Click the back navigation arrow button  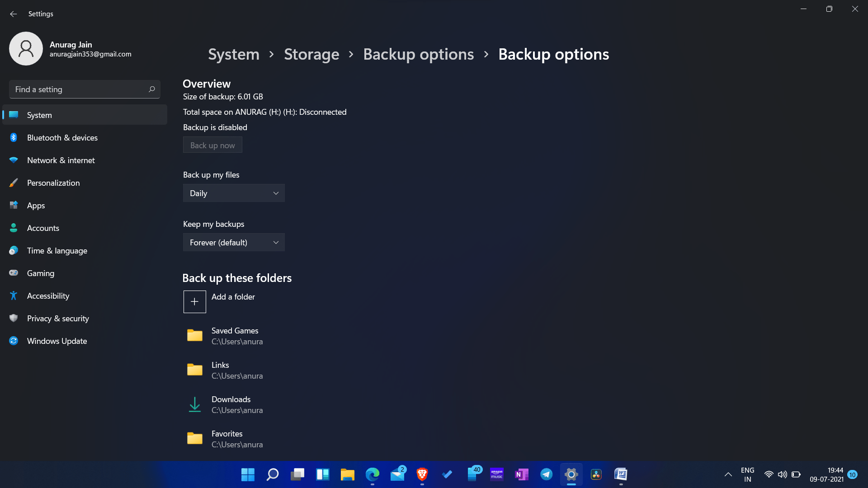(13, 13)
